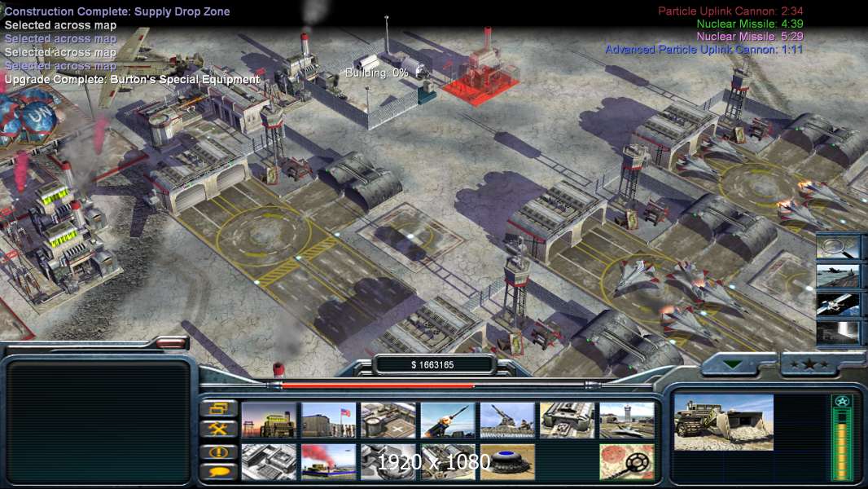
Task: Click the green Nuclear Missile 4:39 timer
Action: click(750, 24)
